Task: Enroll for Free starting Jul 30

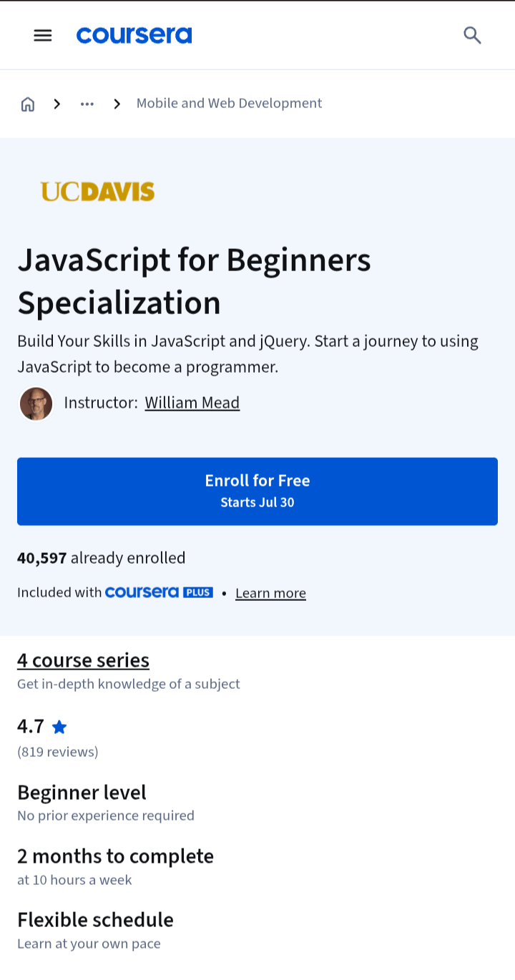Action: 257,491
